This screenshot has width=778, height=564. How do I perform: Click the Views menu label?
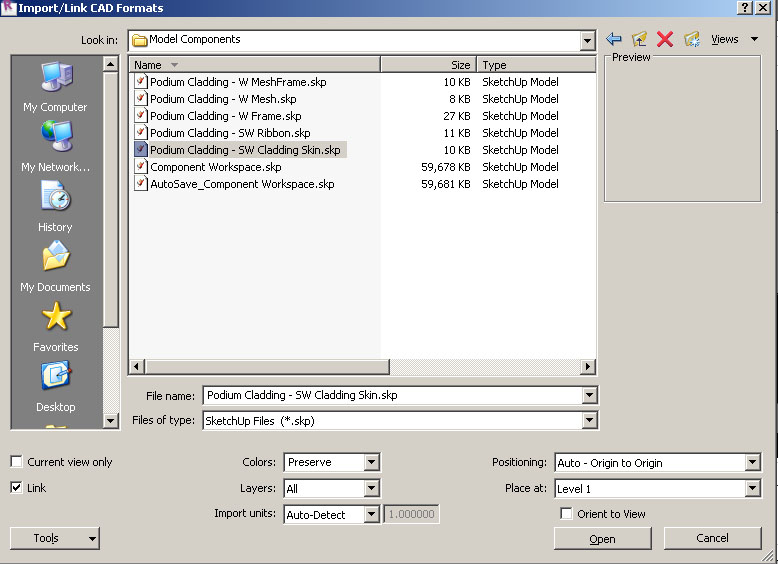[724, 39]
